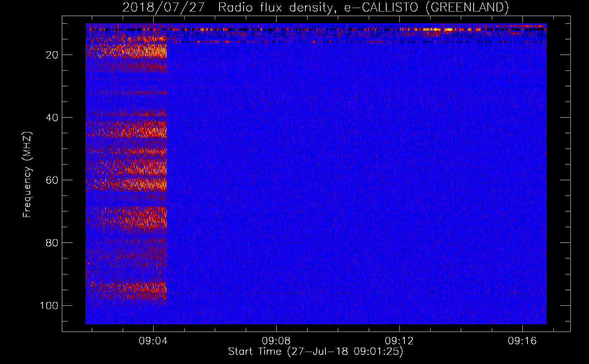Click the '09:04' time tick label

pos(153,341)
